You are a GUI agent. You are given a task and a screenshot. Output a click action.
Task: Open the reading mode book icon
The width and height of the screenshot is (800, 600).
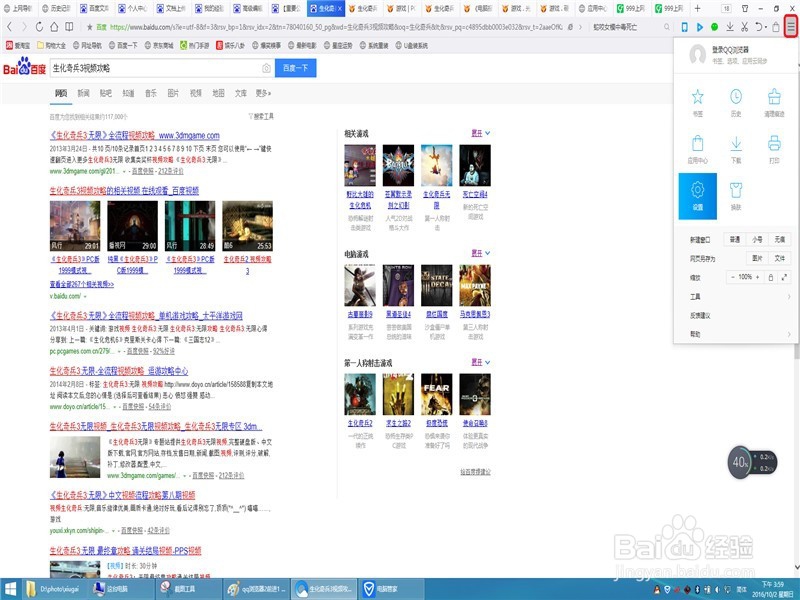tap(69, 27)
